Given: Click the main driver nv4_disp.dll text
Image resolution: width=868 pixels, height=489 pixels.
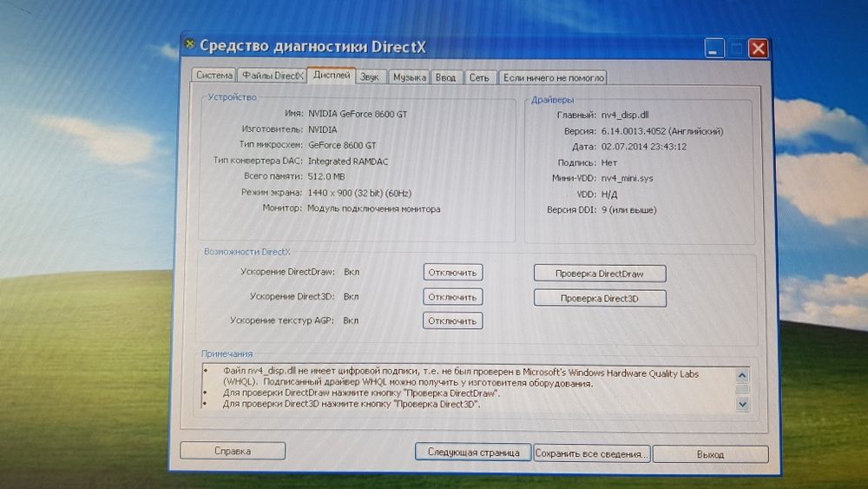Looking at the screenshot, I should pyautogui.click(x=625, y=116).
